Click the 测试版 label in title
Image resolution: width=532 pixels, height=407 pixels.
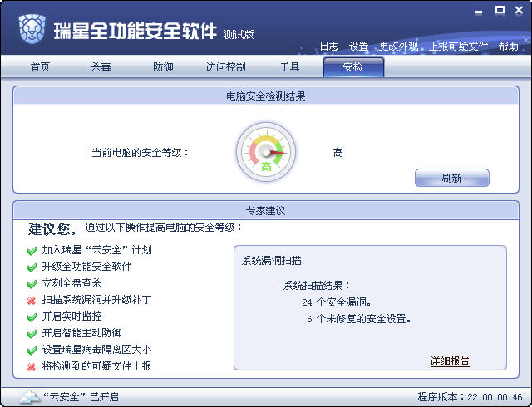coord(239,34)
